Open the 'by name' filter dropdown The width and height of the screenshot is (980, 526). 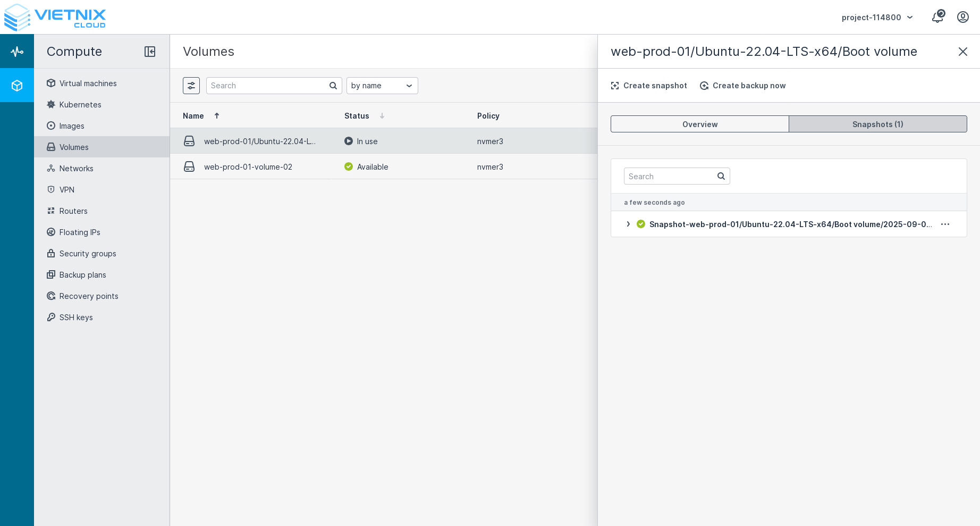pos(382,86)
